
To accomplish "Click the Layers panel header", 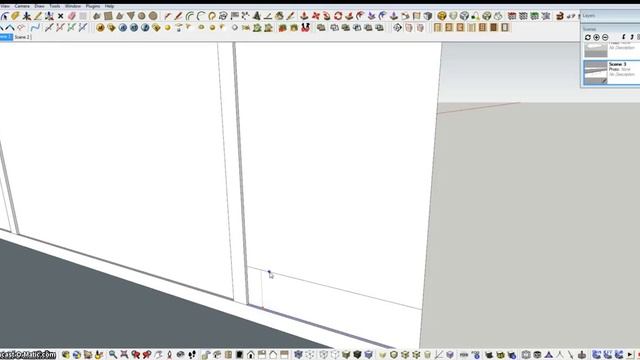I will tap(610, 16).
